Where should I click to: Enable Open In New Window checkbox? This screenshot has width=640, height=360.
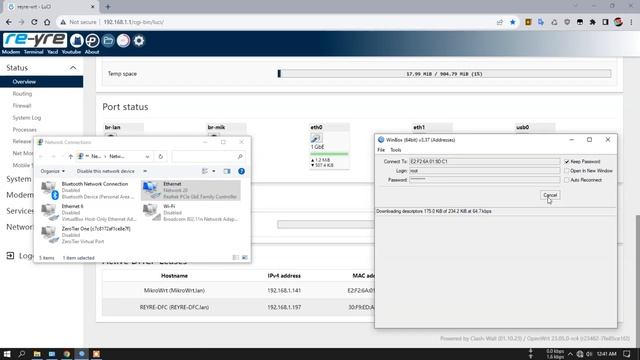[567, 171]
